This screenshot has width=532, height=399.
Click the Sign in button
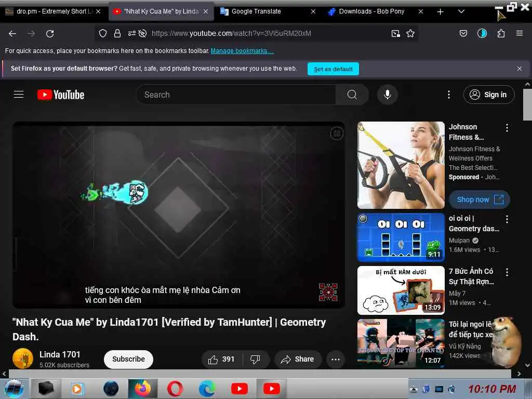489,95
